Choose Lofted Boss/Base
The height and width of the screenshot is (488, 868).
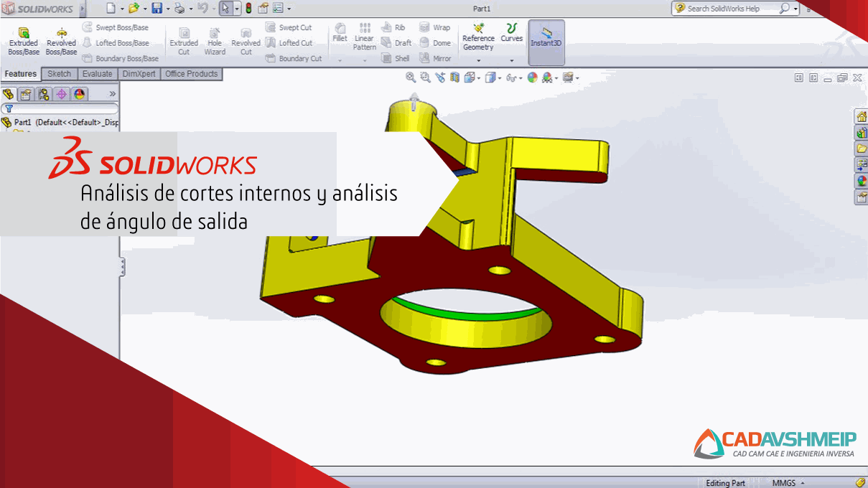[115, 43]
